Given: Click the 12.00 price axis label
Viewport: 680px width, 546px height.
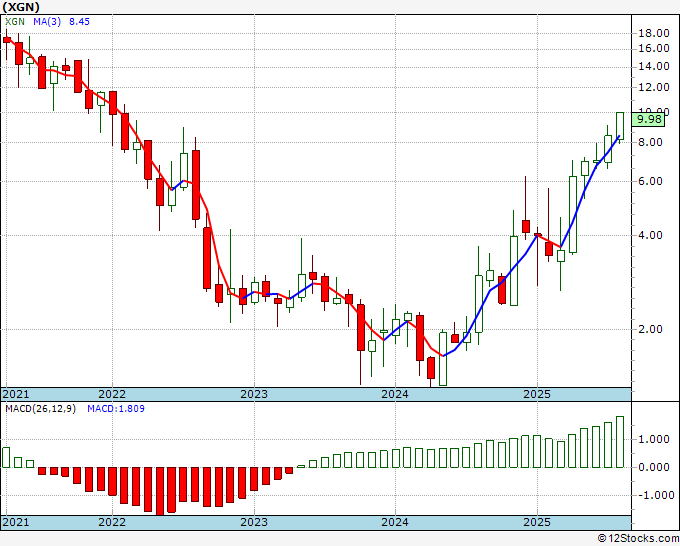Looking at the screenshot, I should point(653,87).
